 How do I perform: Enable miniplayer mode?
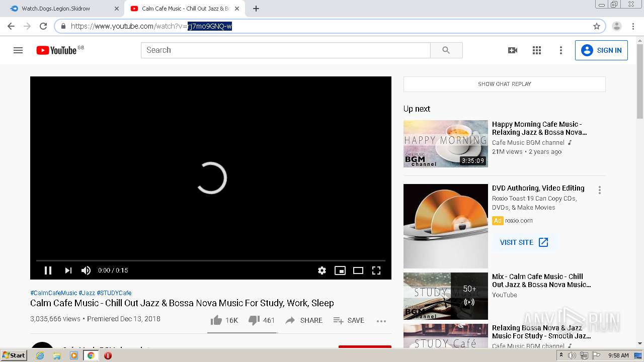(x=340, y=270)
